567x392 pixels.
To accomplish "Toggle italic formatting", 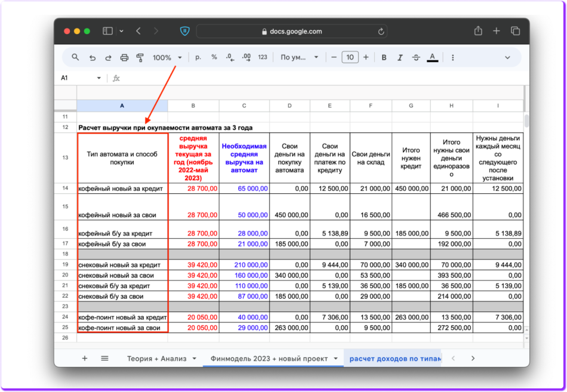I will pos(400,58).
